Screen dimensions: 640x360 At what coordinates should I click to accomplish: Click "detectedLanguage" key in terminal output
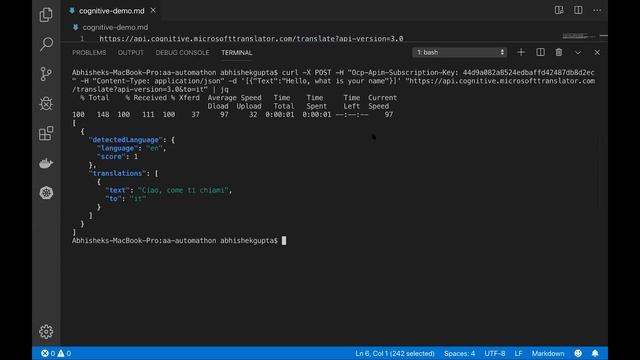[125, 140]
